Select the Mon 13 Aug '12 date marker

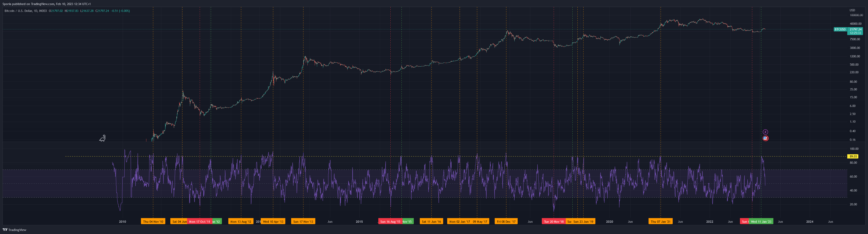tap(241, 222)
